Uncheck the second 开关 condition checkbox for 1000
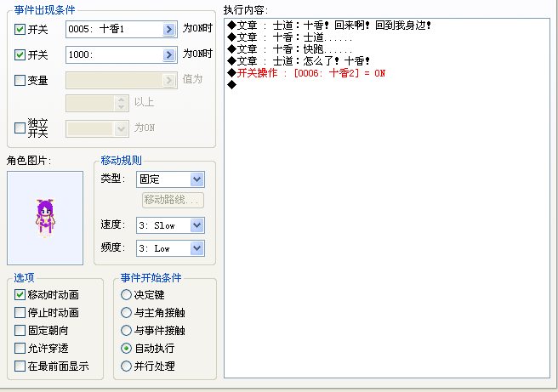This screenshot has width=558, height=392. (20, 54)
